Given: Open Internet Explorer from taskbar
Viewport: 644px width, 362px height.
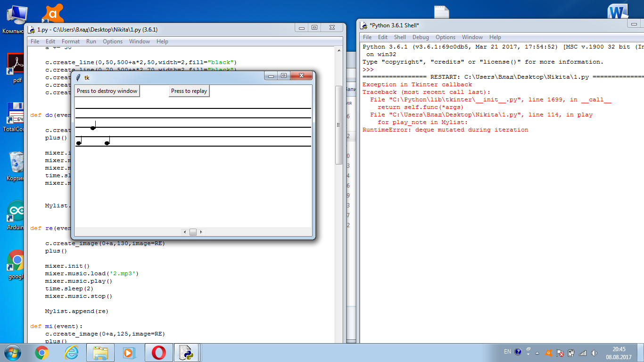Looking at the screenshot, I should click(x=71, y=353).
